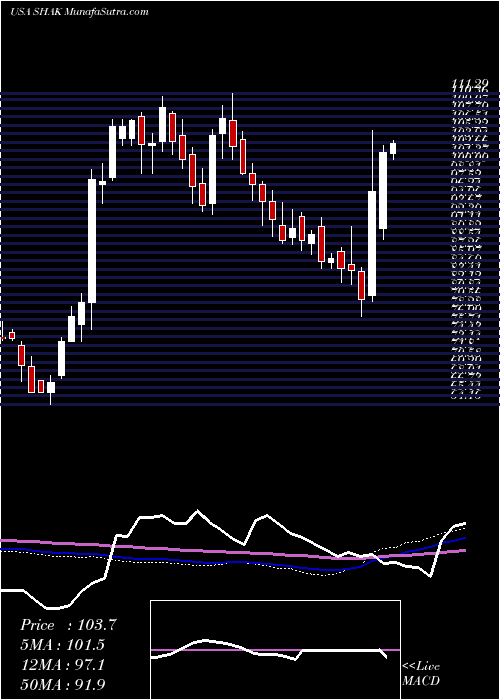Viewport: 500px width, 700px height.
Task: Click the '5MA : 101.5' value
Action: point(62,645)
